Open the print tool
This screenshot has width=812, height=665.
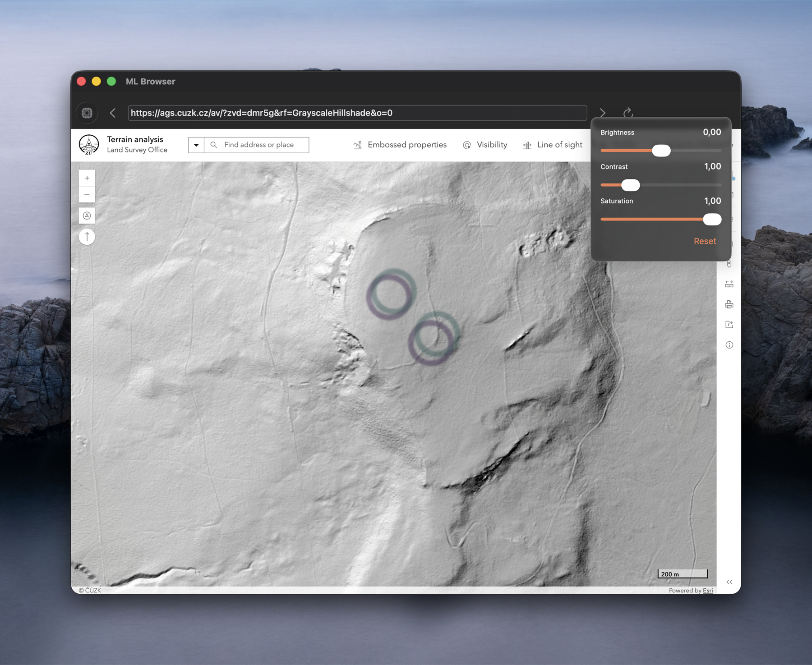729,305
